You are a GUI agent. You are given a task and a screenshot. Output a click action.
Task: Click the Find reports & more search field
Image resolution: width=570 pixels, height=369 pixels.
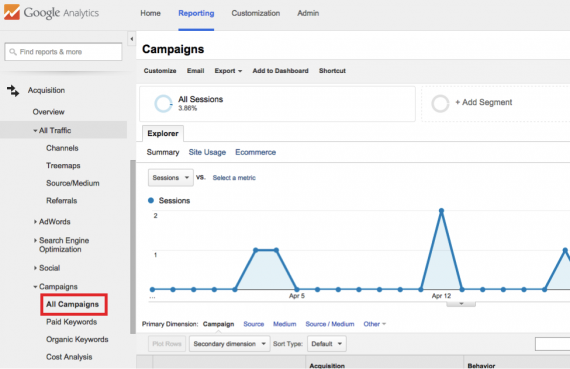pyautogui.click(x=63, y=52)
